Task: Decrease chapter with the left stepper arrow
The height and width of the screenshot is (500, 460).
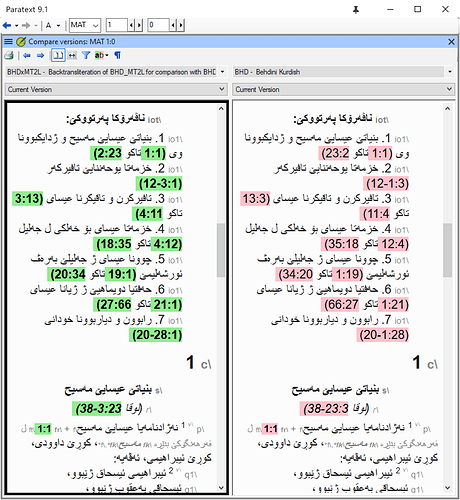Action: [x=131, y=25]
